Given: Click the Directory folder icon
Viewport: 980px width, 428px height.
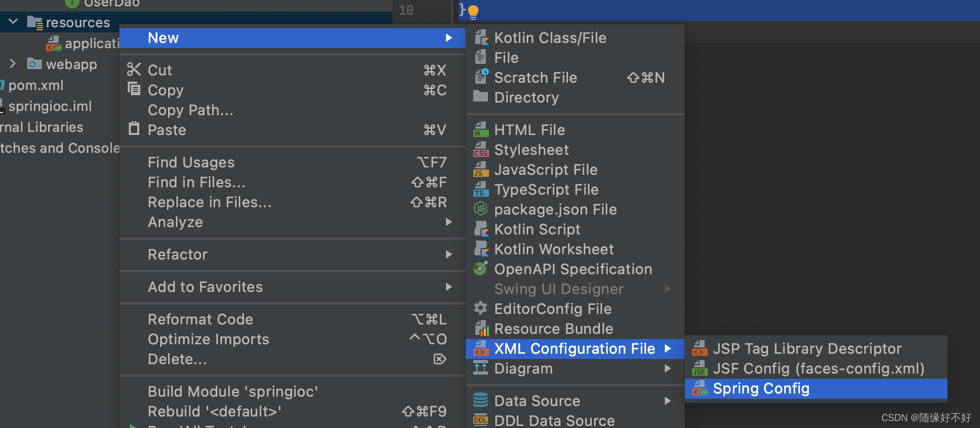Looking at the screenshot, I should click(x=481, y=97).
